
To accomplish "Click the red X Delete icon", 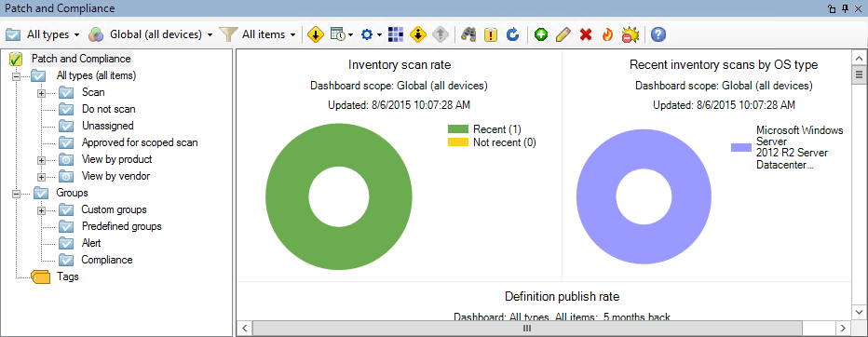I will click(586, 34).
